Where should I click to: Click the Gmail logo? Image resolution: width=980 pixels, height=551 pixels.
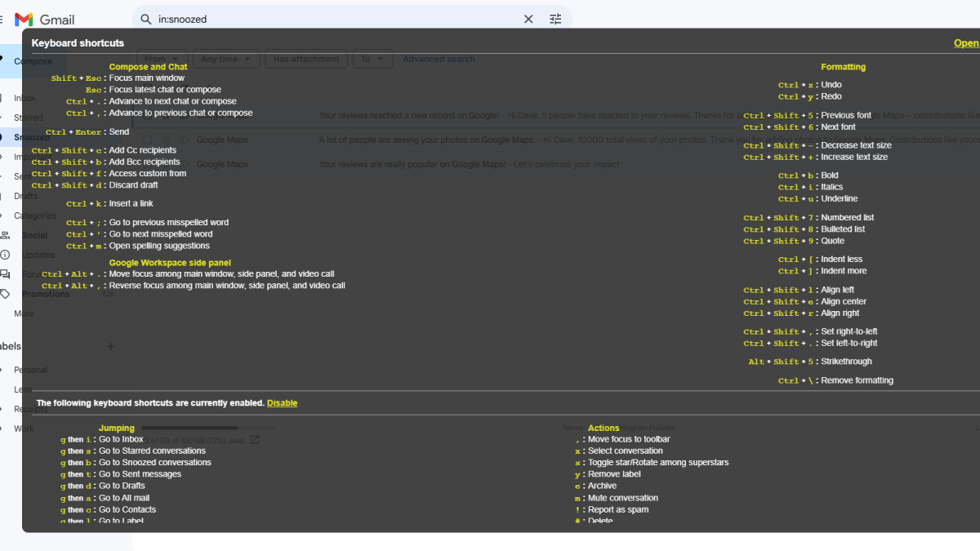pos(45,20)
